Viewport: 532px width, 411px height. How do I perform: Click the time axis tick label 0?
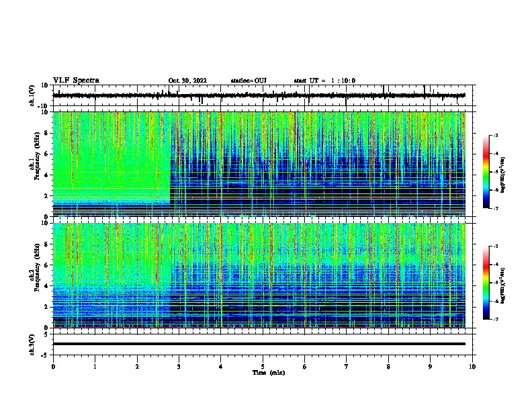pyautogui.click(x=53, y=367)
